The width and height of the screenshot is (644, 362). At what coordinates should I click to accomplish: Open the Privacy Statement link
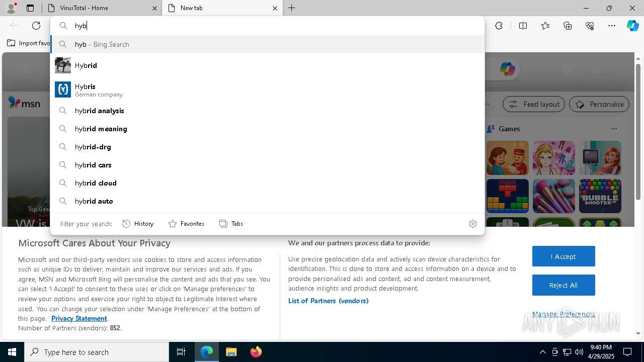pos(79,318)
